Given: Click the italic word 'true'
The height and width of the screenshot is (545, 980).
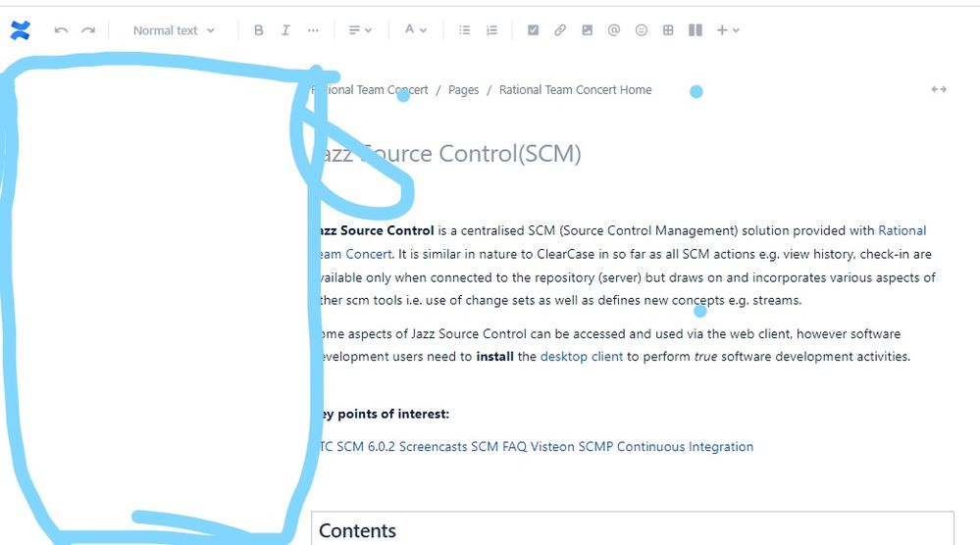Looking at the screenshot, I should 705,357.
